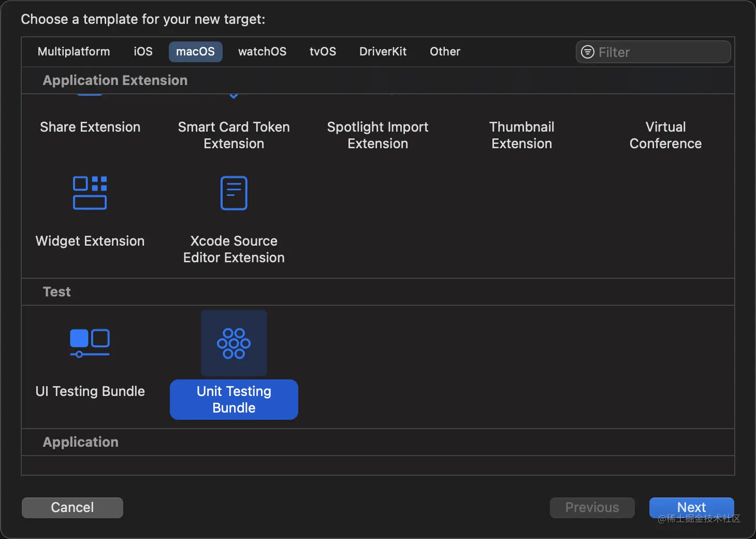
Task: Choose the Smart Card Token Extension template
Action: pos(234,135)
